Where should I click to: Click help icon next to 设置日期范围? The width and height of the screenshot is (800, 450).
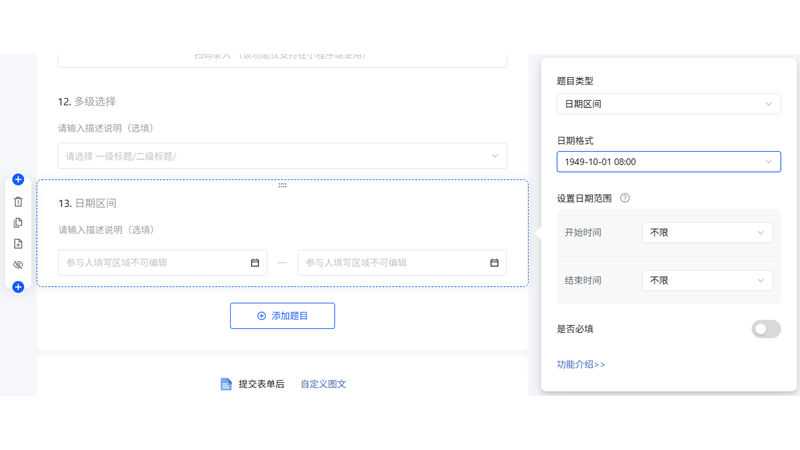625,198
